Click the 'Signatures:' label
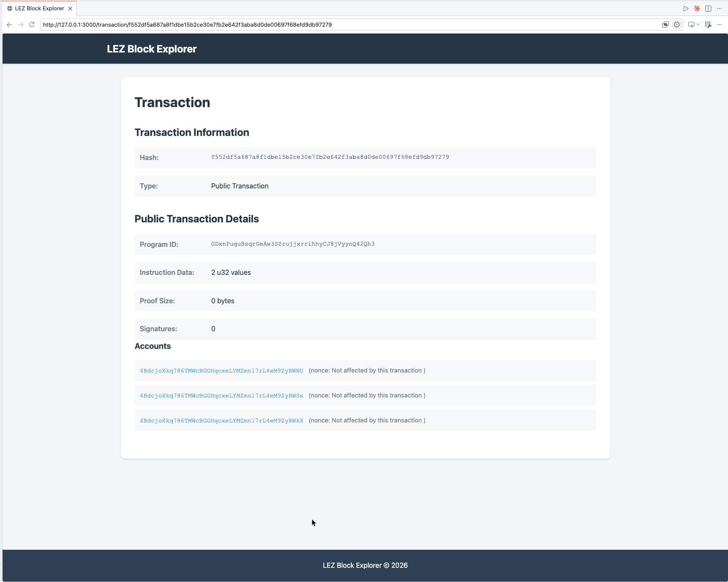 tap(158, 329)
